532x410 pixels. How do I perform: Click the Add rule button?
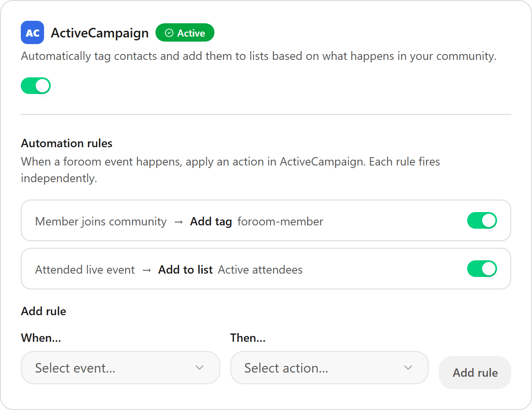[475, 373]
